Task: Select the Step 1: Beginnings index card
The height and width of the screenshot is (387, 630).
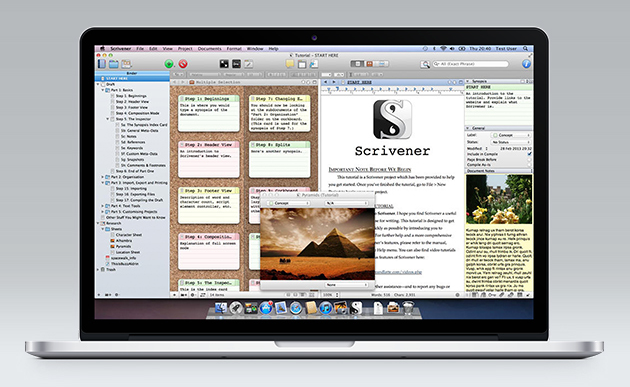Action: (209, 113)
